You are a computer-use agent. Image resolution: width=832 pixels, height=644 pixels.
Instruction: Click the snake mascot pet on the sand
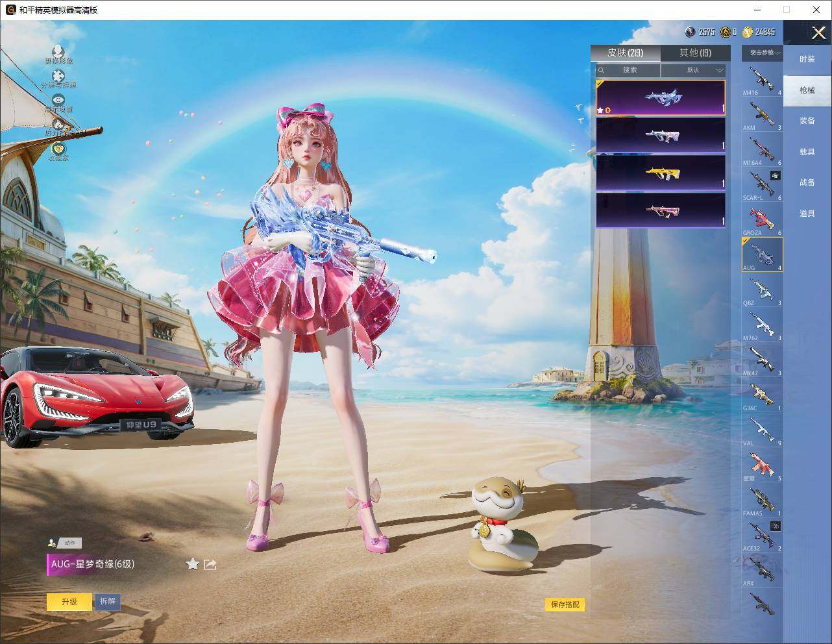click(502, 525)
